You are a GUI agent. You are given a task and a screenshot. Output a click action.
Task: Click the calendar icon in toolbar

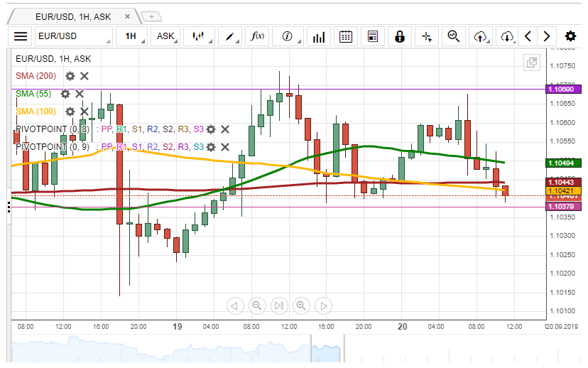pos(346,36)
